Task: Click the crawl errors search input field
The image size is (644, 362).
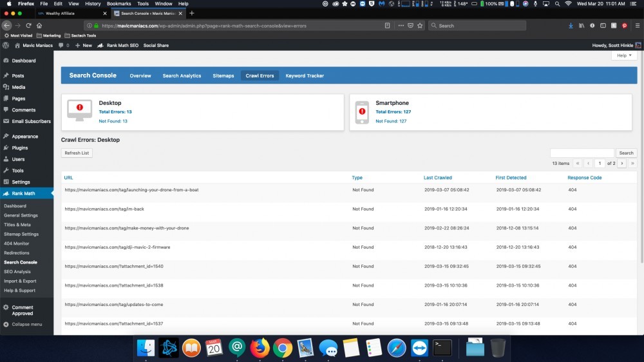Action: click(x=582, y=153)
